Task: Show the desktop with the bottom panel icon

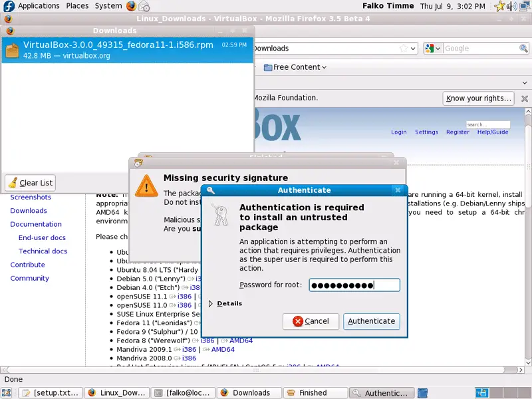Action: [7, 393]
